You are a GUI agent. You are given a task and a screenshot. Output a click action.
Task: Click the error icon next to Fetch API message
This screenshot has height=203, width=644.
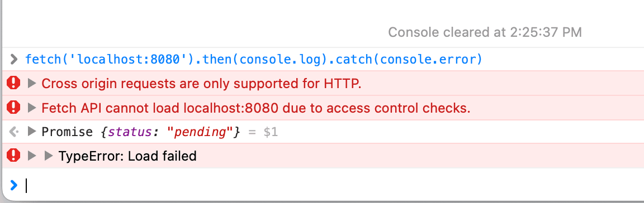13,108
